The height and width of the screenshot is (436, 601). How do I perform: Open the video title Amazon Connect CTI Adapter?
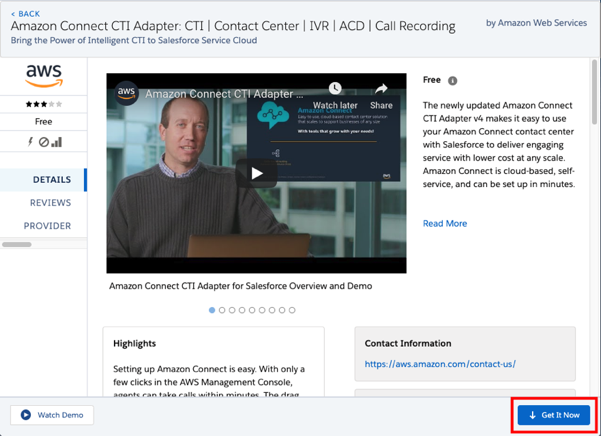point(224,94)
